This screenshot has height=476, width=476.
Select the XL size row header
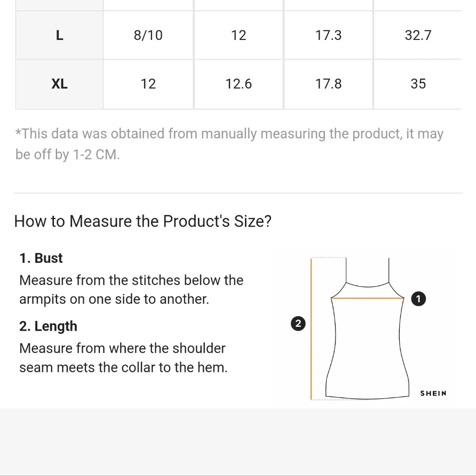point(60,84)
